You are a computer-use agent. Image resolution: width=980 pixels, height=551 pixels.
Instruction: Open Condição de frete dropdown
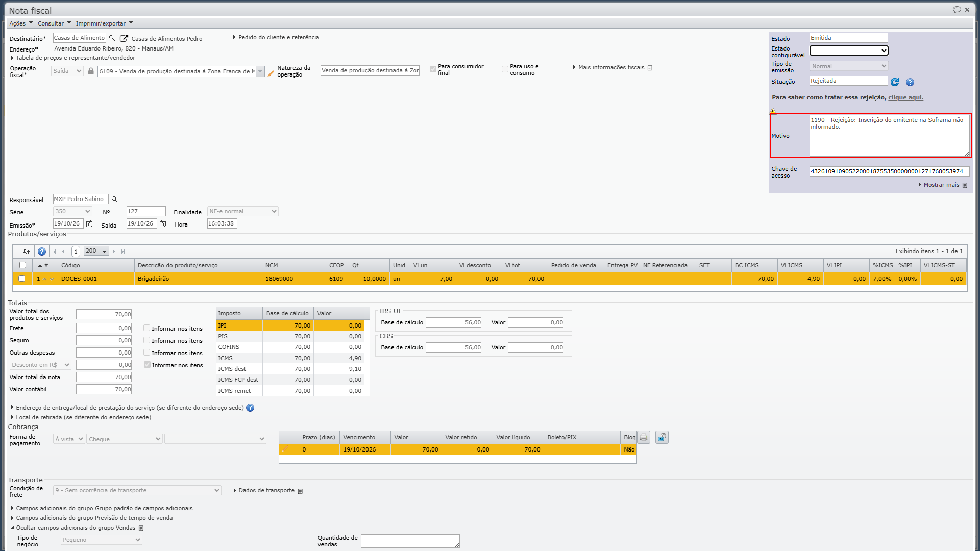coord(137,490)
